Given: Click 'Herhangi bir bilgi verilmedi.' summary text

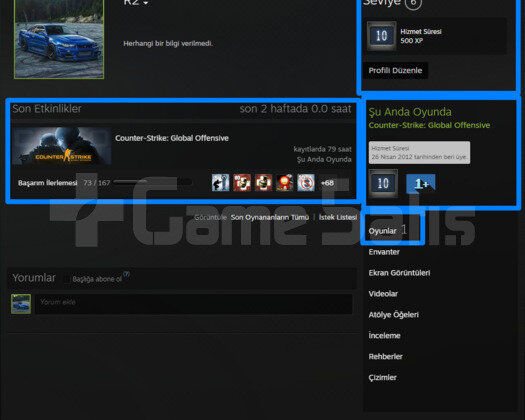Looking at the screenshot, I should (x=168, y=44).
